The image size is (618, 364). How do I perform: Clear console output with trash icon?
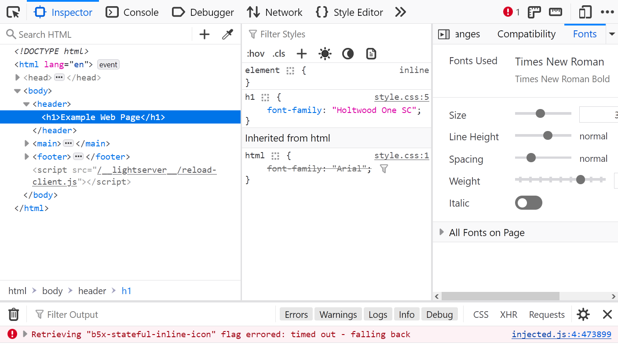[x=14, y=314]
